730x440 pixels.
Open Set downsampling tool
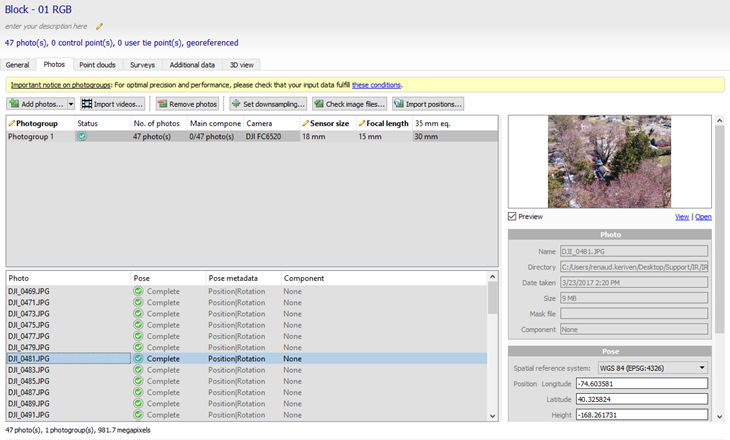(x=268, y=104)
